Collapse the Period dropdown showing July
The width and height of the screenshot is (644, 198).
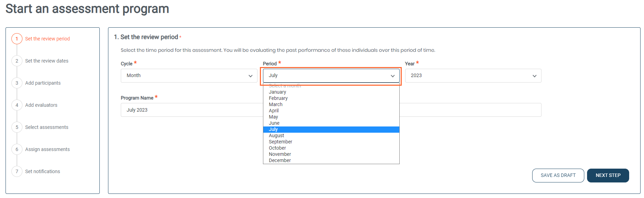point(331,76)
